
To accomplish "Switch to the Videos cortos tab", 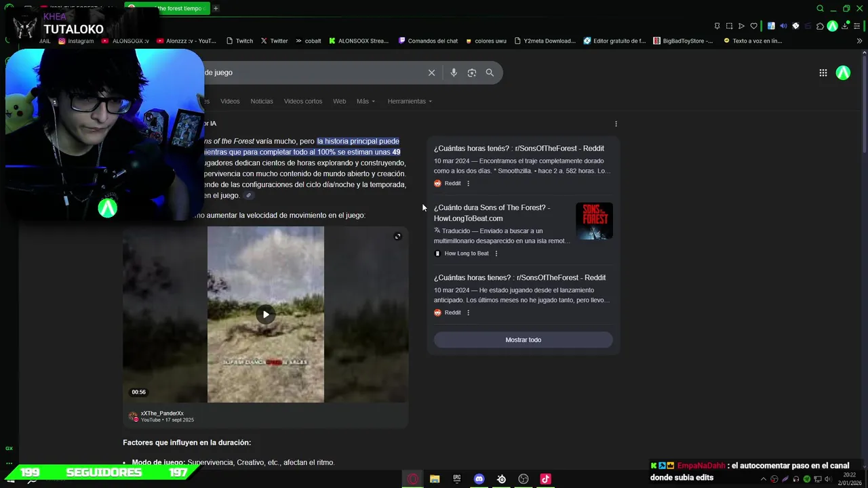I will click(303, 101).
